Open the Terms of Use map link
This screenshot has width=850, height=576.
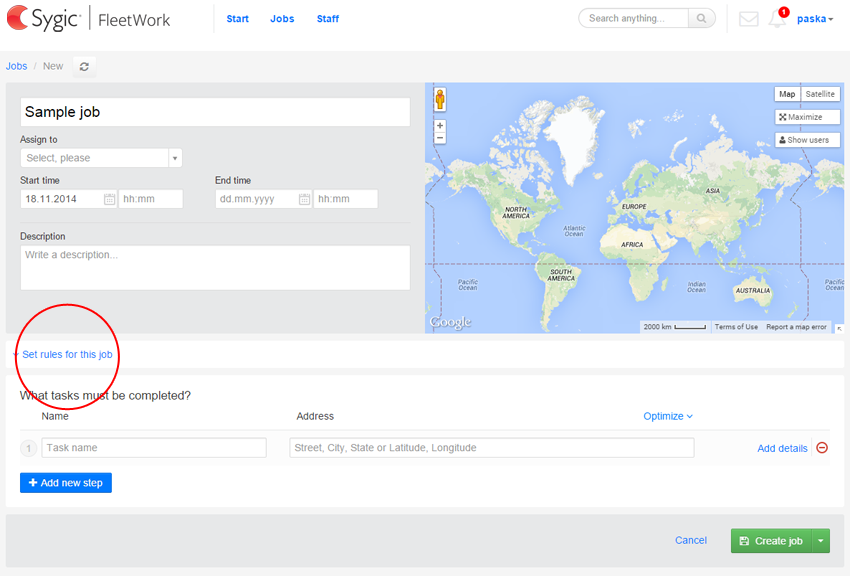(x=736, y=327)
